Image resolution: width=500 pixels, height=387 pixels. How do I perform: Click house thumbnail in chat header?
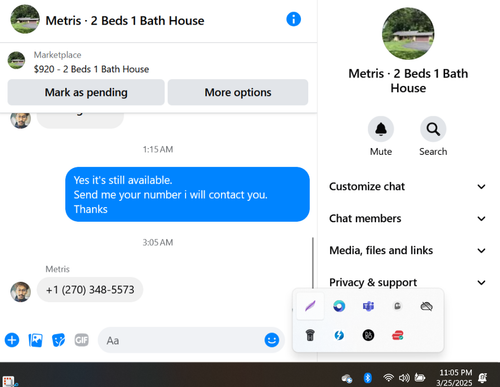click(25, 19)
